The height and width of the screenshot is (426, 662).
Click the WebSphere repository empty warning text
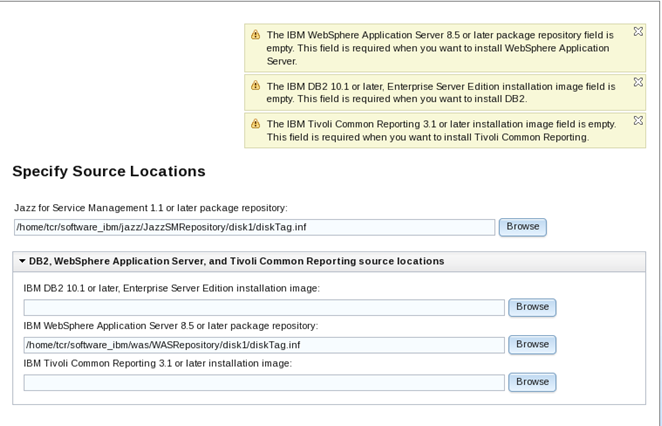(x=440, y=48)
